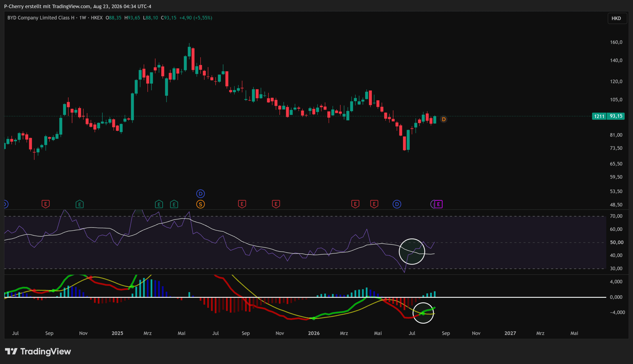Viewport: 633px width, 364px height.
Task: Click the change value +4,90 (+5,55%)
Action: click(x=196, y=18)
